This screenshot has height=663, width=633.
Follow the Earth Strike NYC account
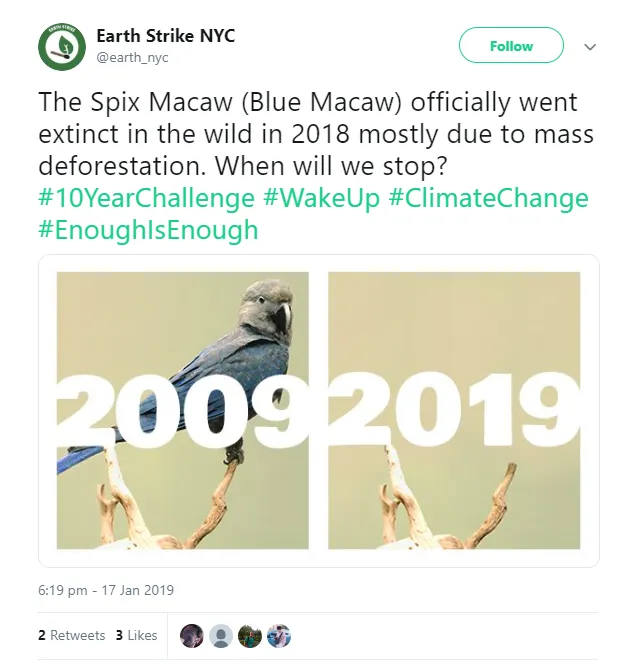click(x=511, y=46)
